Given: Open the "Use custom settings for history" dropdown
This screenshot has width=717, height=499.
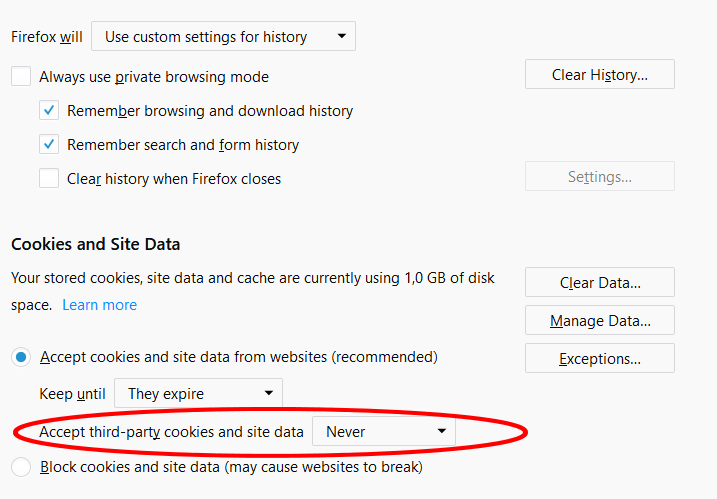Looking at the screenshot, I should coord(223,37).
